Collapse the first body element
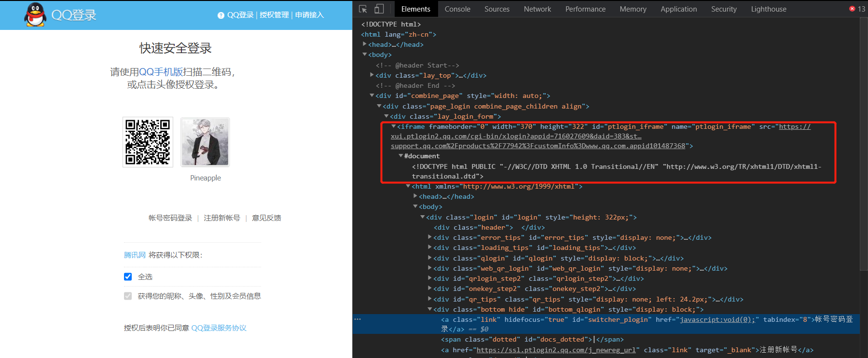The image size is (868, 358). [x=365, y=54]
